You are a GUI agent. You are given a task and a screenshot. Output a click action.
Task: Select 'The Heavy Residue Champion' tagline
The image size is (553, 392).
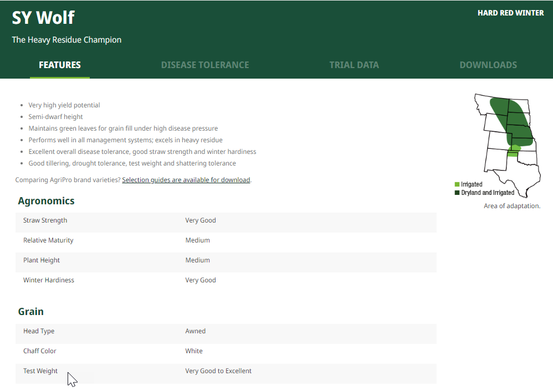pos(66,40)
